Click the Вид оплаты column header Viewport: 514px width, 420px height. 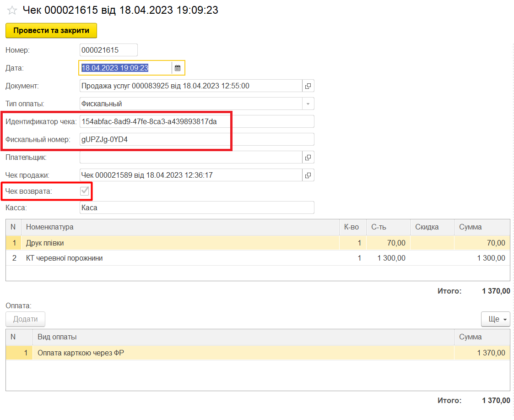click(x=243, y=337)
